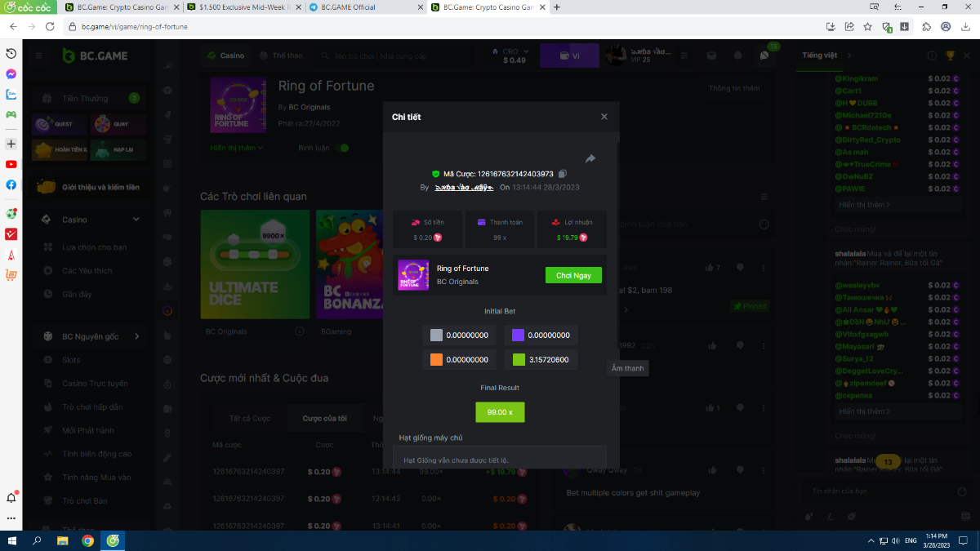Click the hamburger menu beside BC.GAME logo
This screenshot has height=551, width=980.
click(38, 56)
